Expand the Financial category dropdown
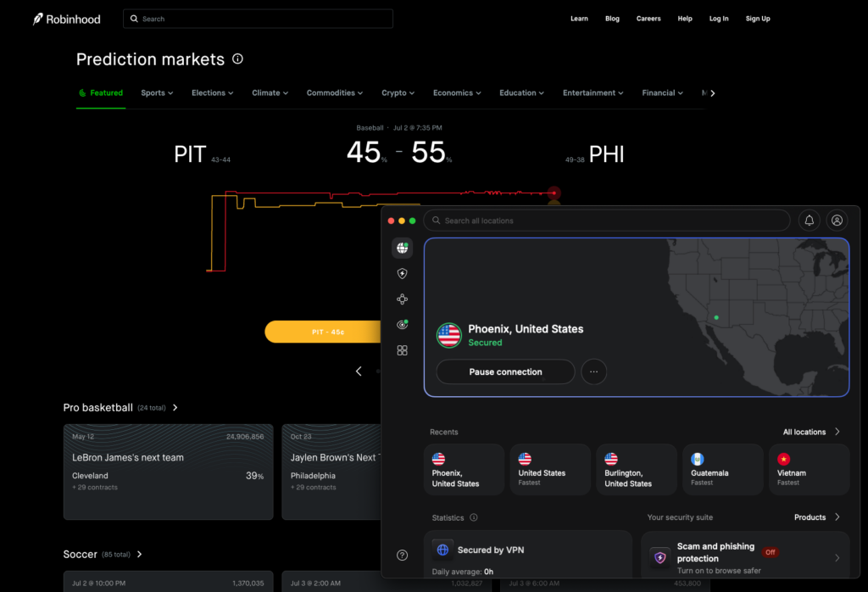 662,93
